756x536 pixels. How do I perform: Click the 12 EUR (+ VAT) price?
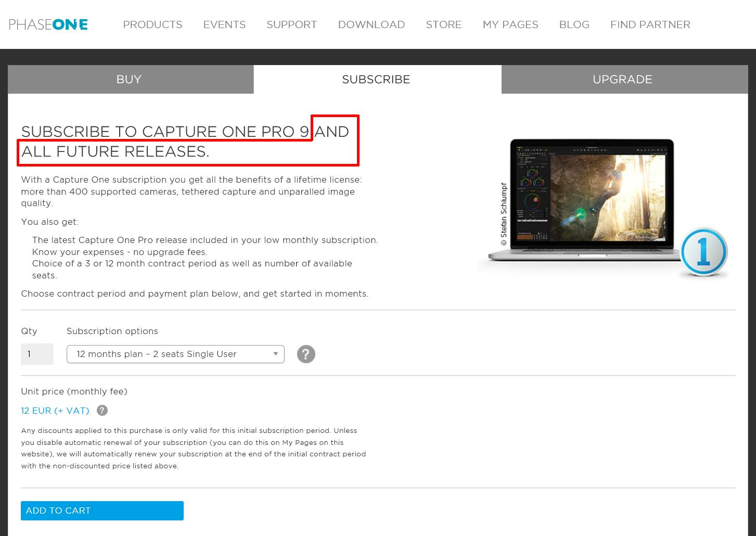[x=55, y=411]
